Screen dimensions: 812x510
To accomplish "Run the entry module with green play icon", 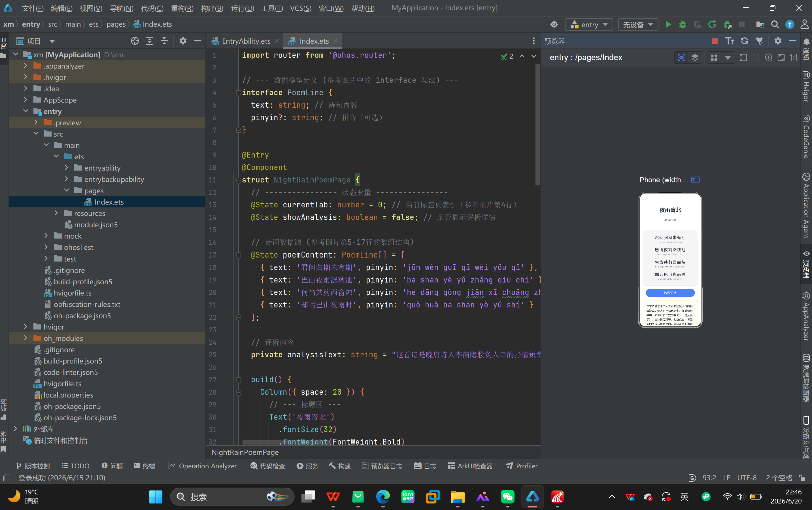I will tap(668, 24).
